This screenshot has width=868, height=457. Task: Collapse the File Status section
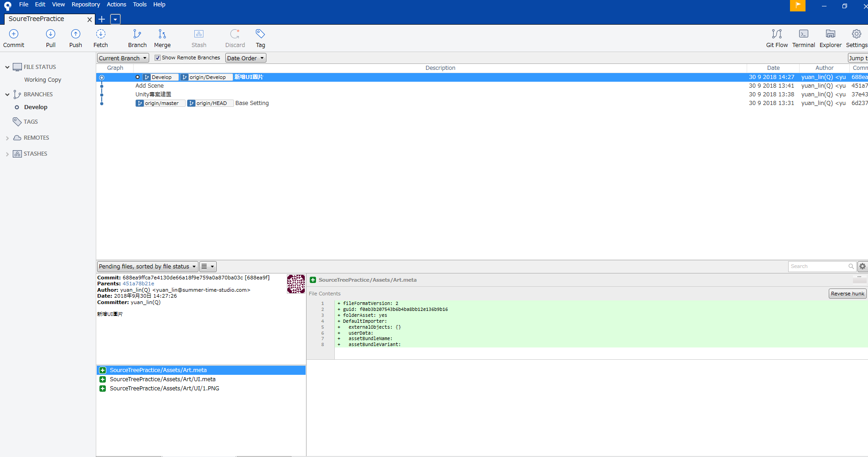point(7,67)
